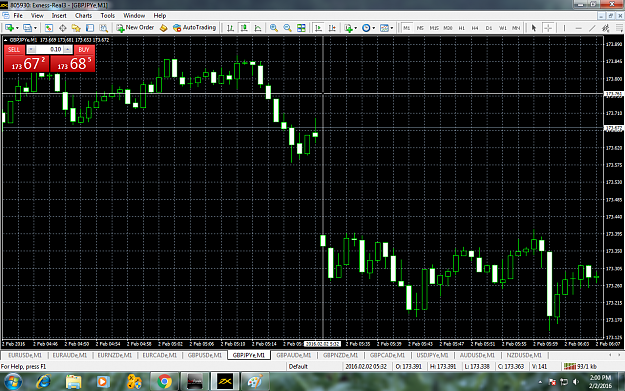The height and width of the screenshot is (391, 625).
Task: Open the Profiles toolbar icon
Action: click(x=27, y=28)
